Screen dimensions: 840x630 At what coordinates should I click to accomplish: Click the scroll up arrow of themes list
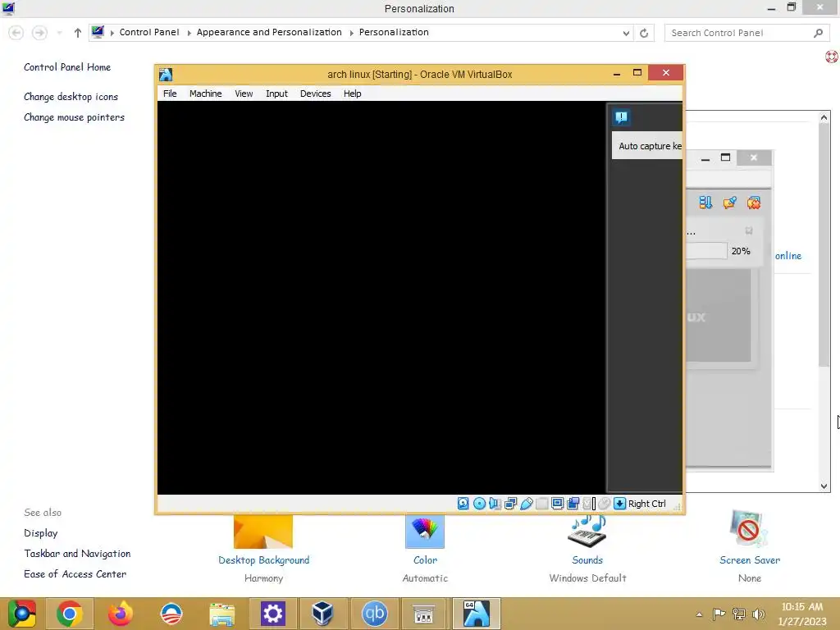point(824,117)
